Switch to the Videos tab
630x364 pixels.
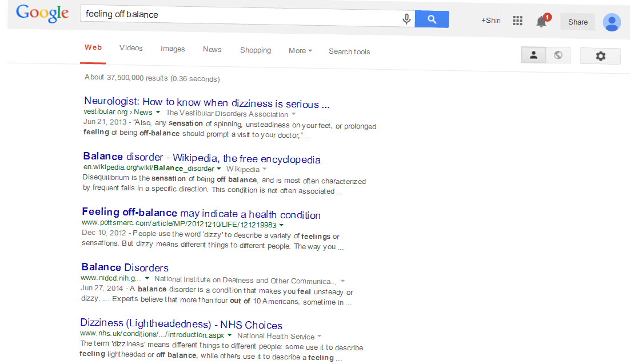131,48
